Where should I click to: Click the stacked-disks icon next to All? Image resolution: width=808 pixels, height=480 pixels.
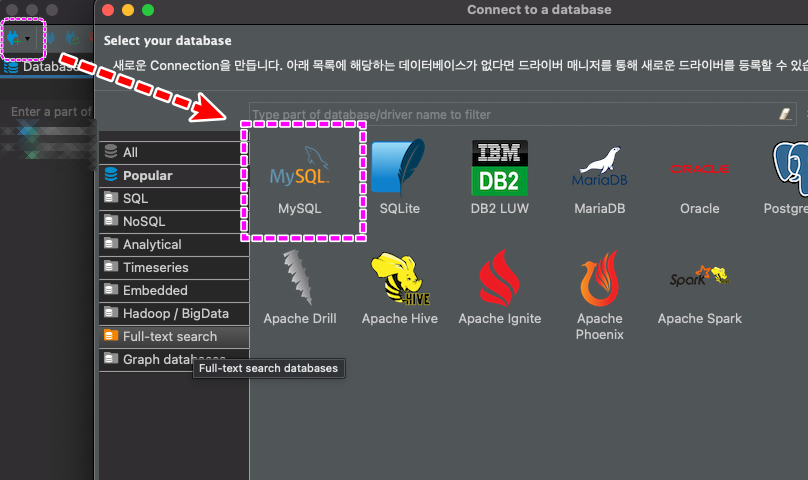pyautogui.click(x=111, y=152)
